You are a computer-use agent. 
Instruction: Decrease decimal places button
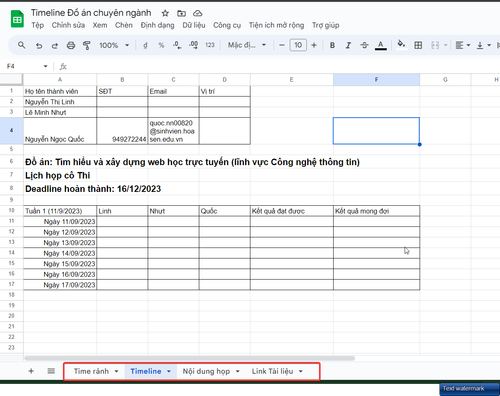click(177, 45)
